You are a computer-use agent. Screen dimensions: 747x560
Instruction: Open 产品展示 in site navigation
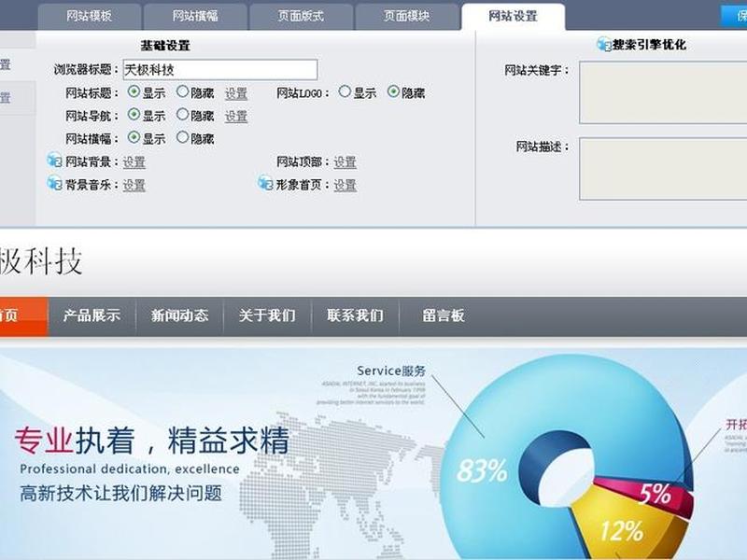click(x=92, y=315)
